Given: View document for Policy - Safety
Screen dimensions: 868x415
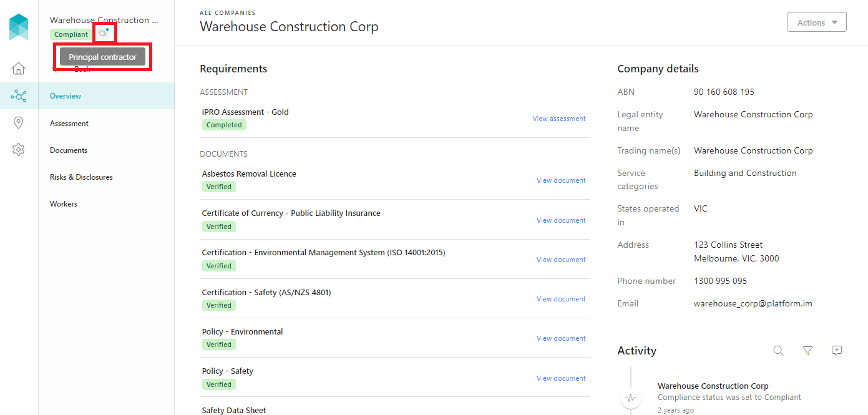Looking at the screenshot, I should point(561,378).
